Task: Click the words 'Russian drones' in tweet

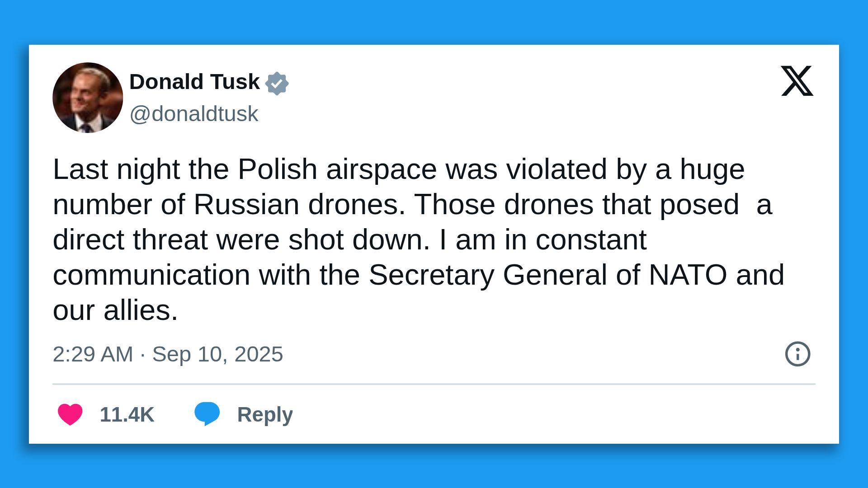Action: click(300, 204)
